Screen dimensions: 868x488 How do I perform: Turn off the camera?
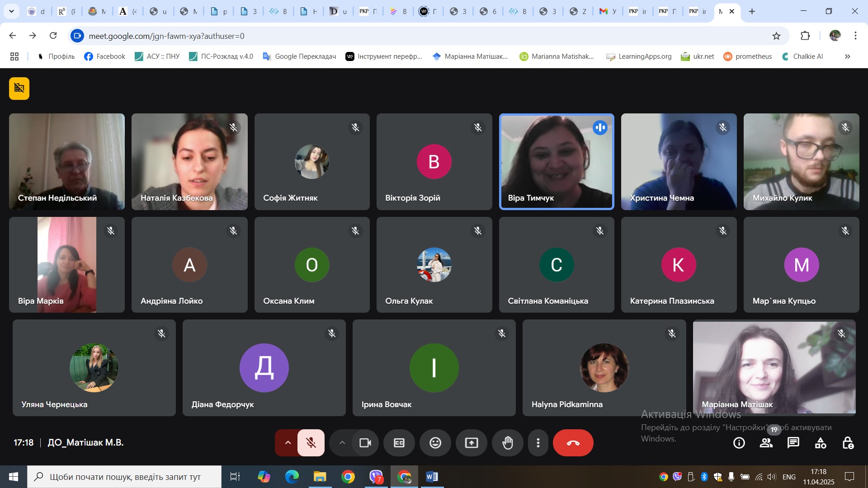(365, 443)
